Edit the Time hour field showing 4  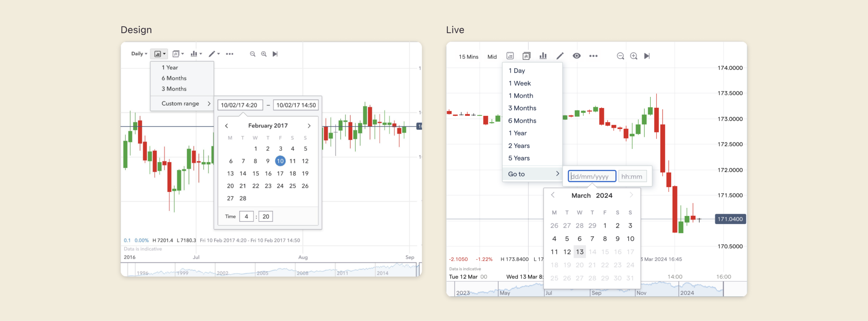pyautogui.click(x=246, y=216)
